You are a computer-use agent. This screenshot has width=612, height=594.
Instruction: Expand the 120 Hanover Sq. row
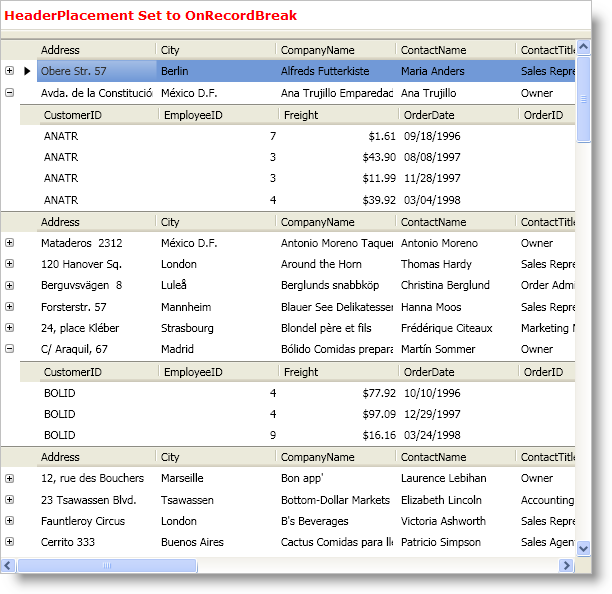(x=9, y=264)
